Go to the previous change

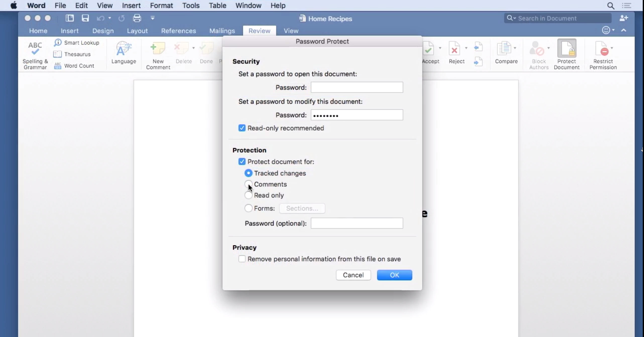pyautogui.click(x=478, y=47)
